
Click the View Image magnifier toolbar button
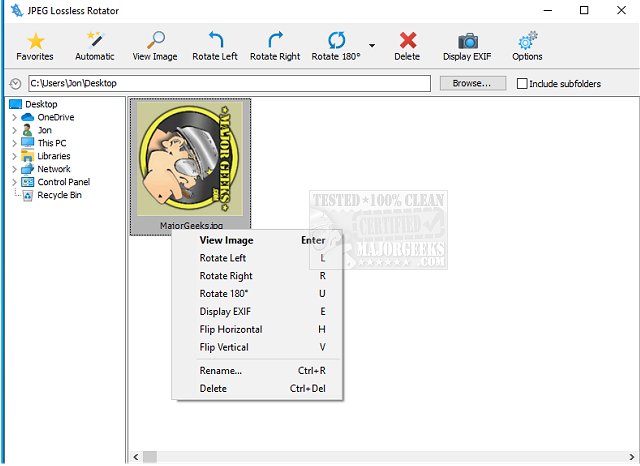tap(155, 46)
